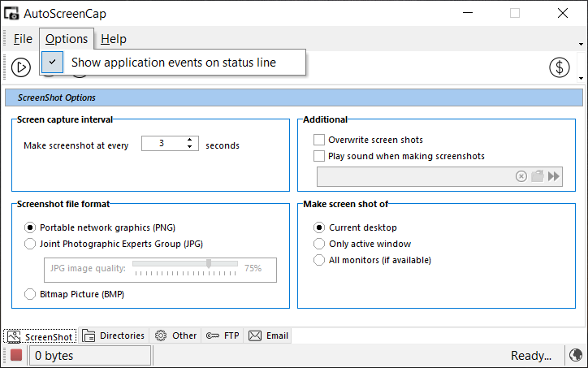Clear the sound file with X icon
Viewport: 588px width, 368px height.
(x=521, y=176)
